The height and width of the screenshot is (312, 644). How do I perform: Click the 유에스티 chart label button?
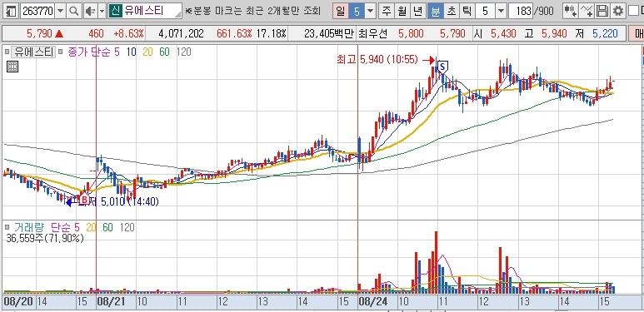tap(32, 52)
